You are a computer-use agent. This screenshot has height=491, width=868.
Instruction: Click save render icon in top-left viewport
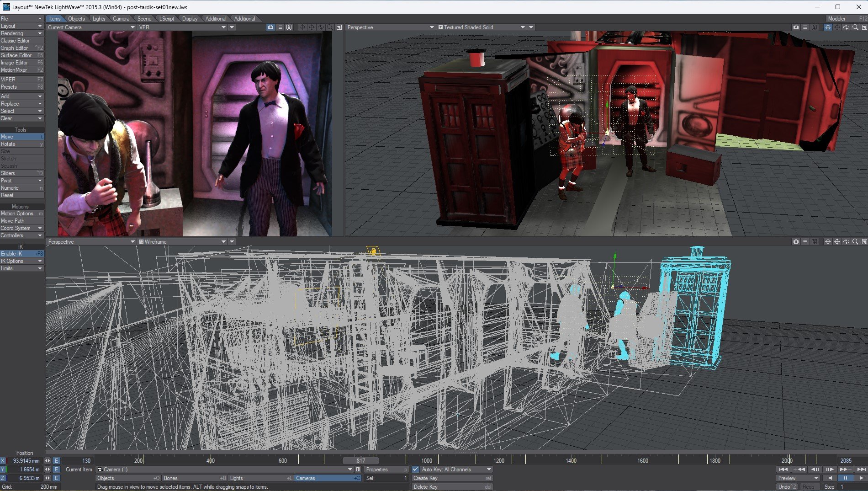tap(289, 27)
